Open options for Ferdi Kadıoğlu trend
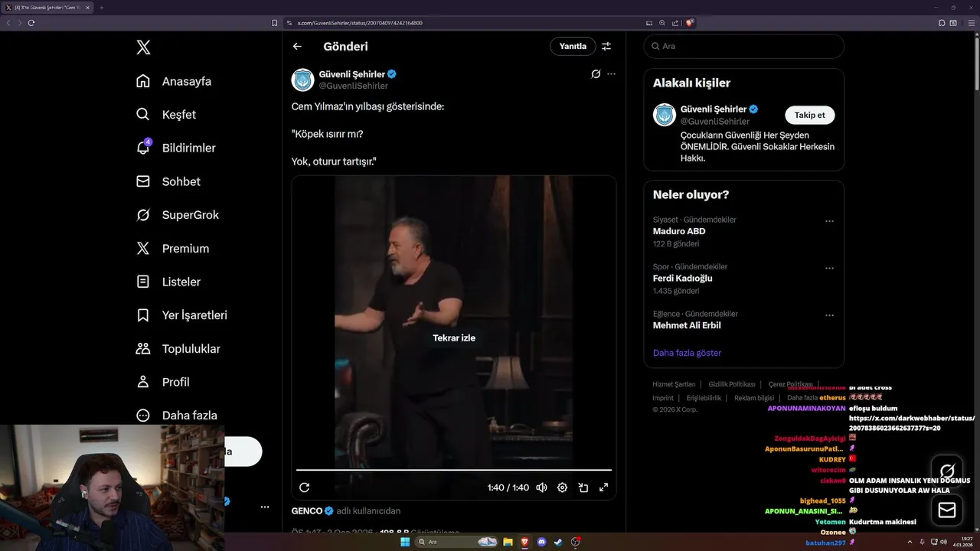The image size is (980, 551). coord(829,269)
